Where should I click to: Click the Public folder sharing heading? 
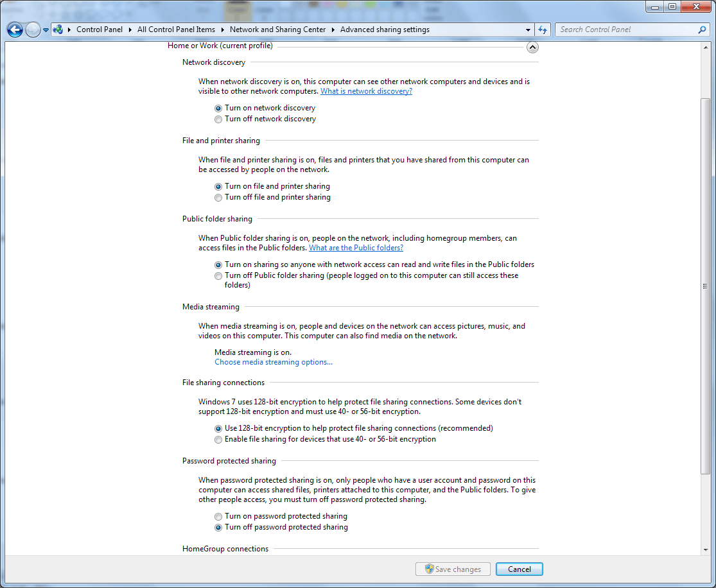pyautogui.click(x=217, y=219)
